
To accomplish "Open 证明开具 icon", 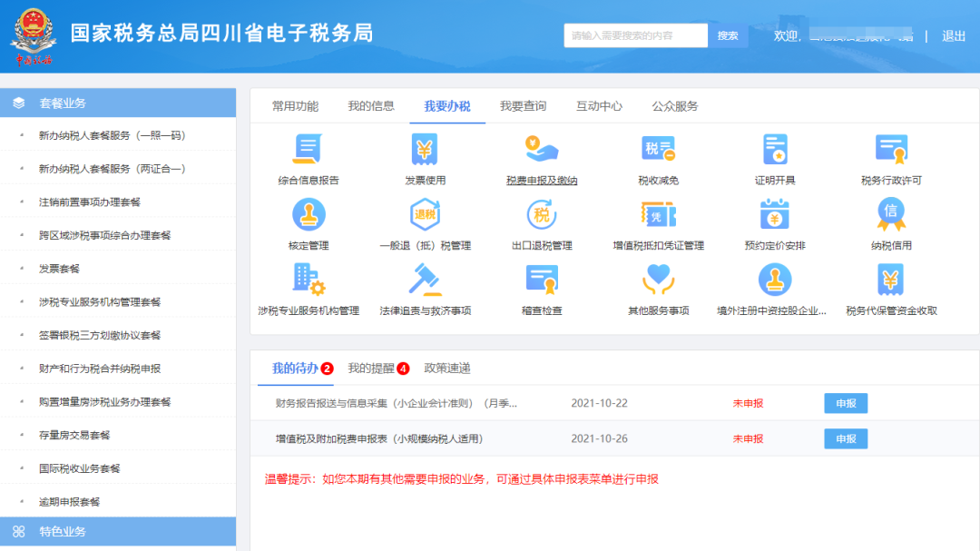I will pyautogui.click(x=775, y=150).
